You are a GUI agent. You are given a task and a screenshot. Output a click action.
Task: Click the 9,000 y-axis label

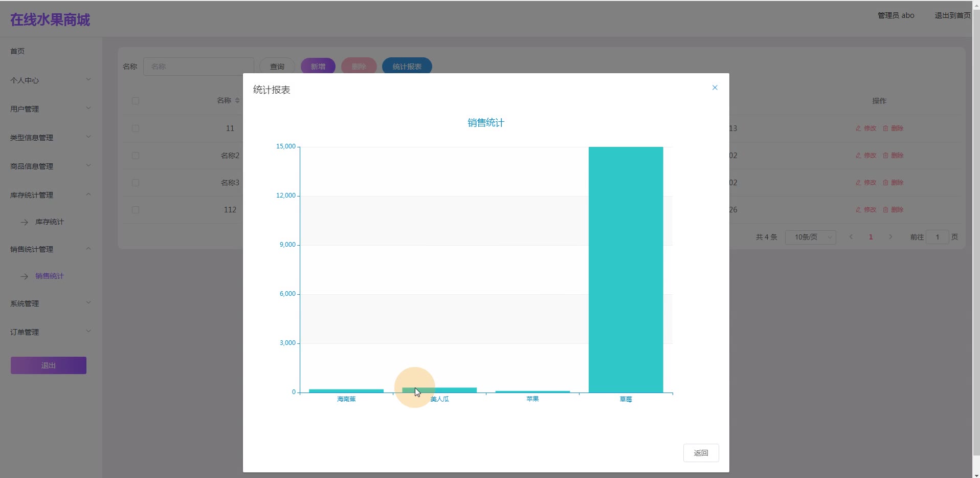(287, 245)
